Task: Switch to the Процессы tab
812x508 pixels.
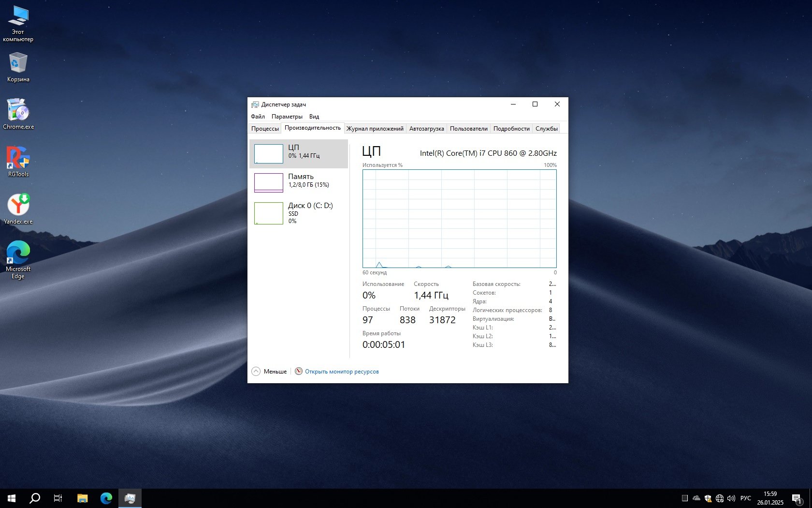Action: pos(265,129)
